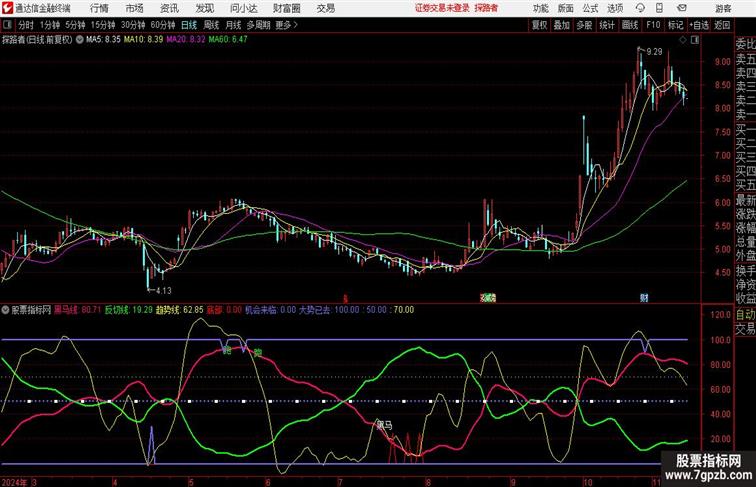Click the 委比 row in right quote panel

(745, 44)
